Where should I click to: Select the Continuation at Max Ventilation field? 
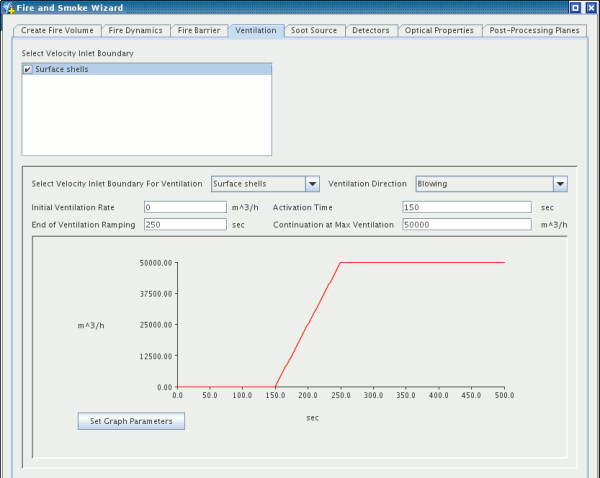pyautogui.click(x=465, y=225)
